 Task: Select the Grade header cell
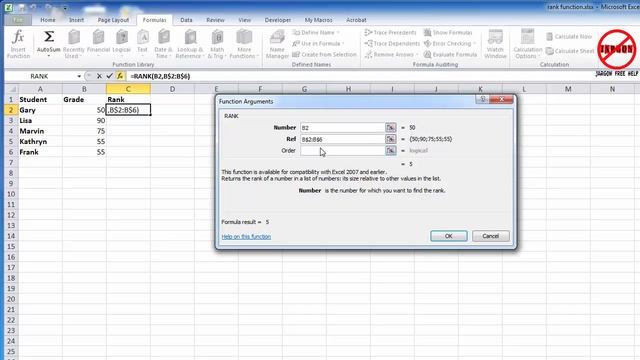coord(84,100)
